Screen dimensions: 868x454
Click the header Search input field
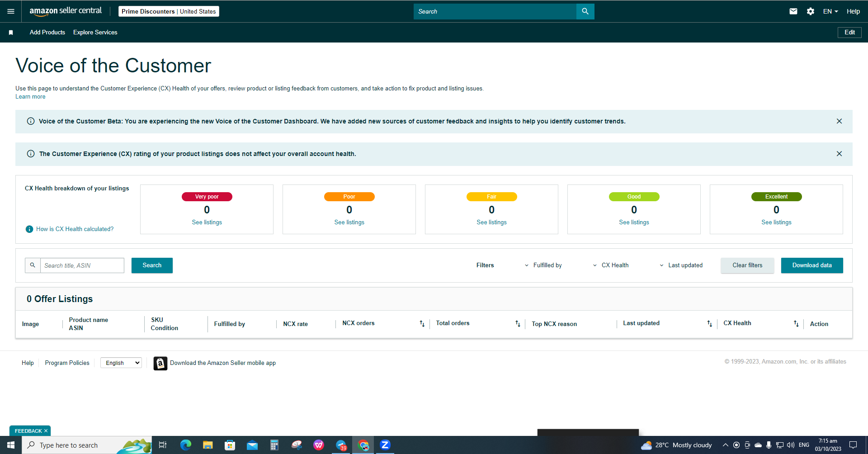click(x=495, y=11)
